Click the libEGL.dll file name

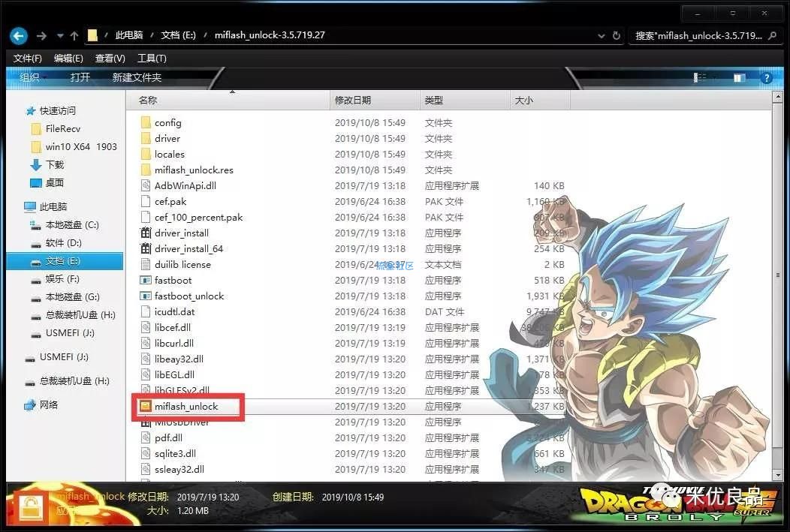tap(174, 374)
